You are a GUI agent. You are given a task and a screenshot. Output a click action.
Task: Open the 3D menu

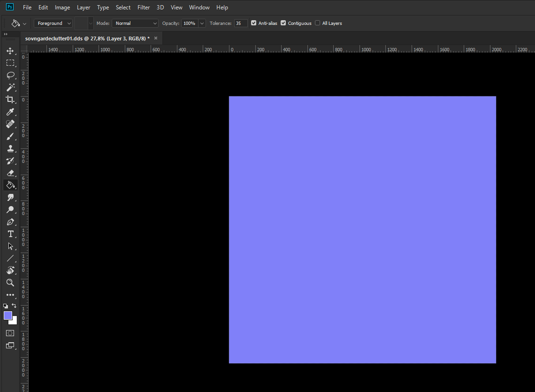point(160,7)
